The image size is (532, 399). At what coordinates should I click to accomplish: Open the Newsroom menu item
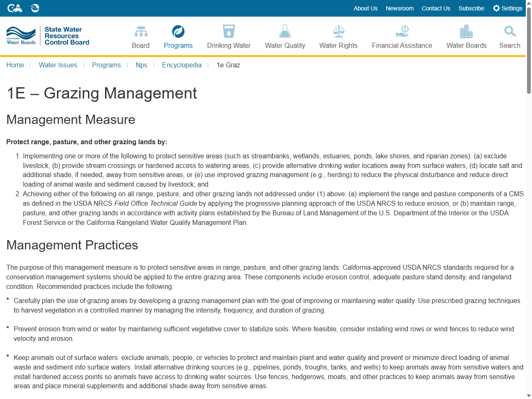[x=399, y=8]
